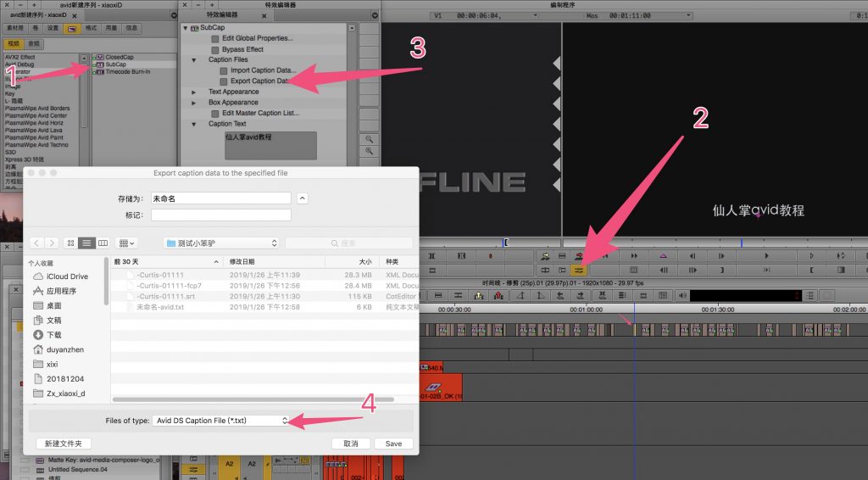The height and width of the screenshot is (480, 868).
Task: Select the effects palette tab icon
Action: [72, 28]
